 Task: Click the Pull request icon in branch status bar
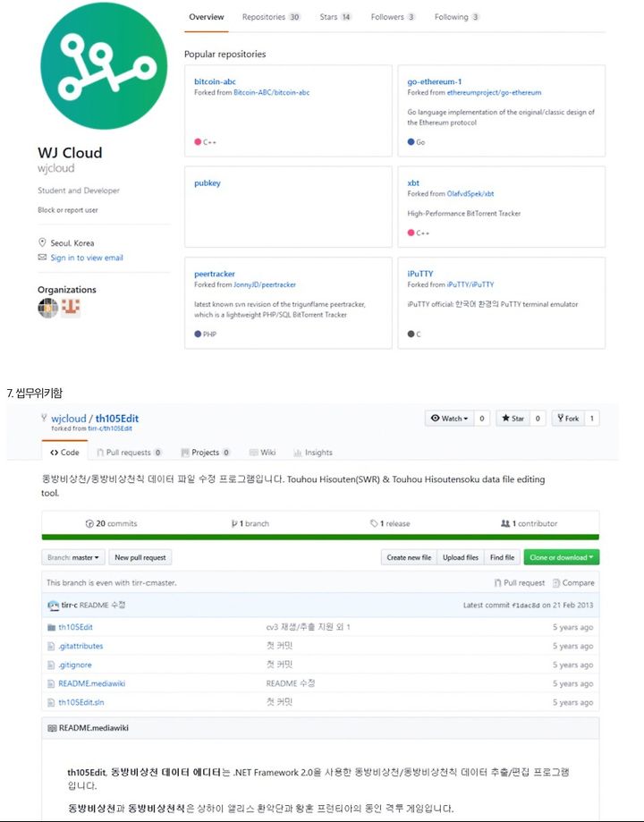click(497, 583)
